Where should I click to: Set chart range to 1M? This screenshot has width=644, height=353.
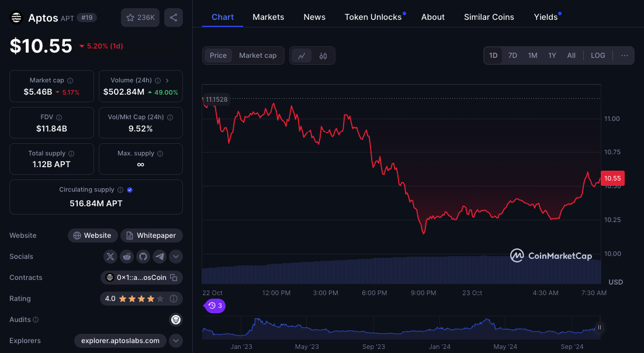click(x=533, y=56)
